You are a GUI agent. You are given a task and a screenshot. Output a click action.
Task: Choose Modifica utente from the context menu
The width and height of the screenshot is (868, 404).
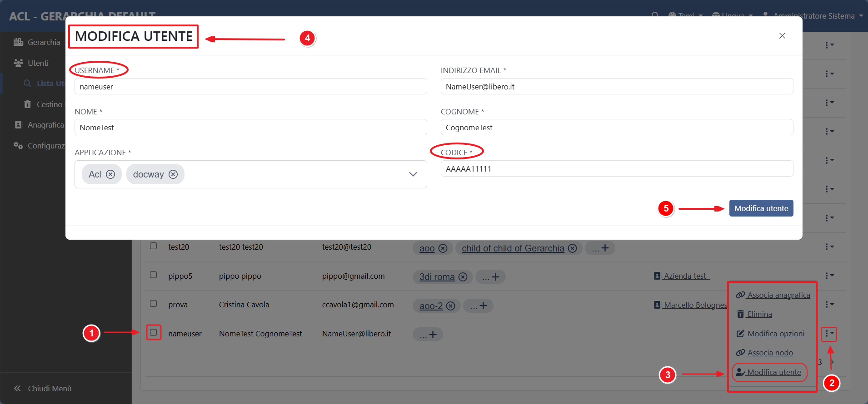point(773,372)
